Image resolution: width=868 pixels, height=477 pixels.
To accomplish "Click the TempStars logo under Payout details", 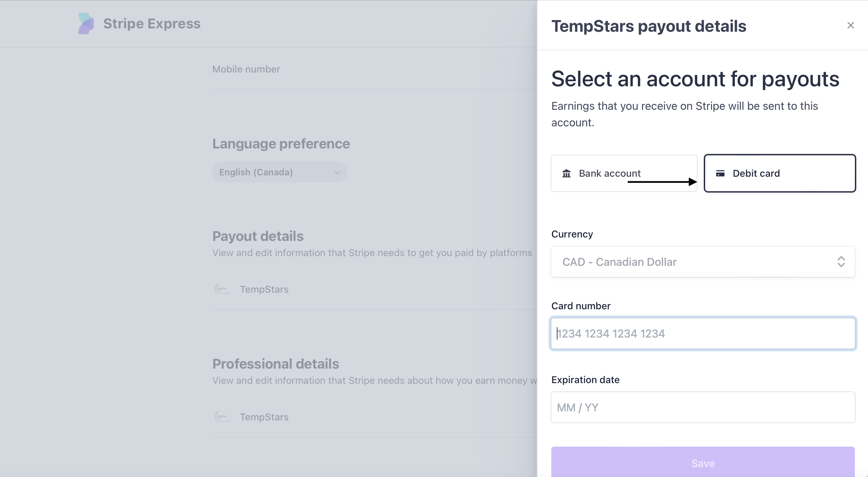I will [x=221, y=289].
